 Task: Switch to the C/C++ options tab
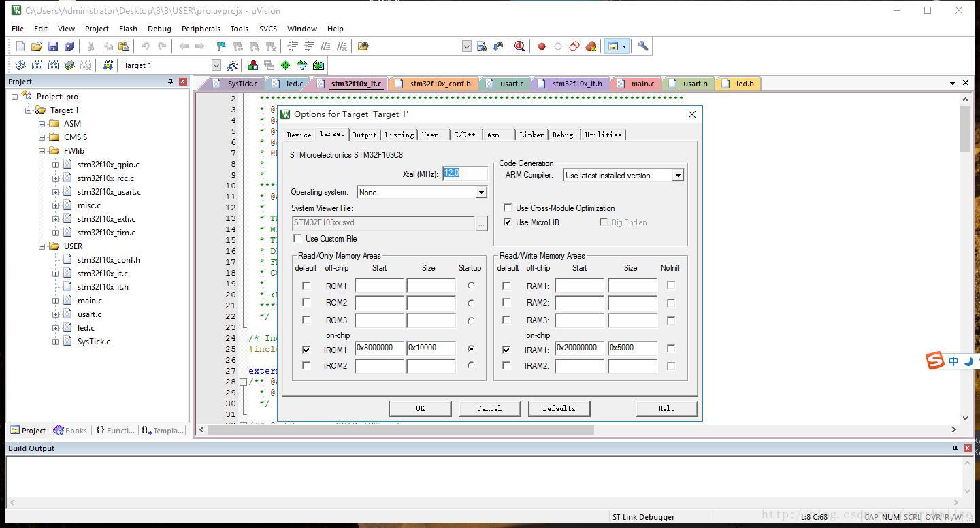point(465,135)
